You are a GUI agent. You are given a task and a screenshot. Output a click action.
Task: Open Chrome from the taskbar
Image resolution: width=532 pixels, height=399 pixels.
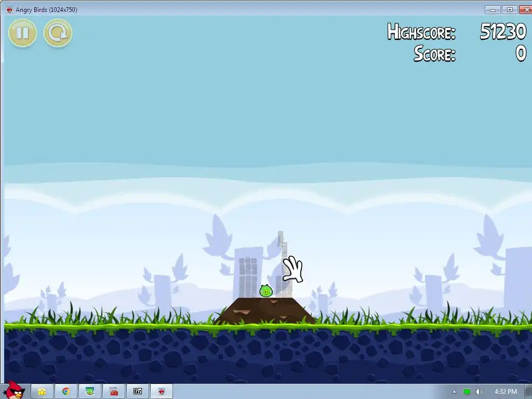(x=65, y=391)
